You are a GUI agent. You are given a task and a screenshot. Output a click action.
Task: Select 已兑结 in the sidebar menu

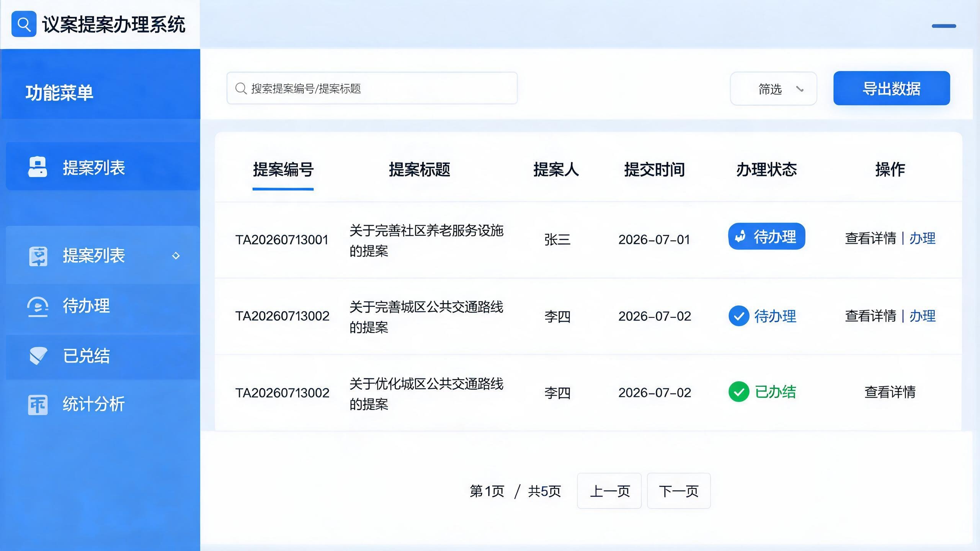[x=103, y=356]
